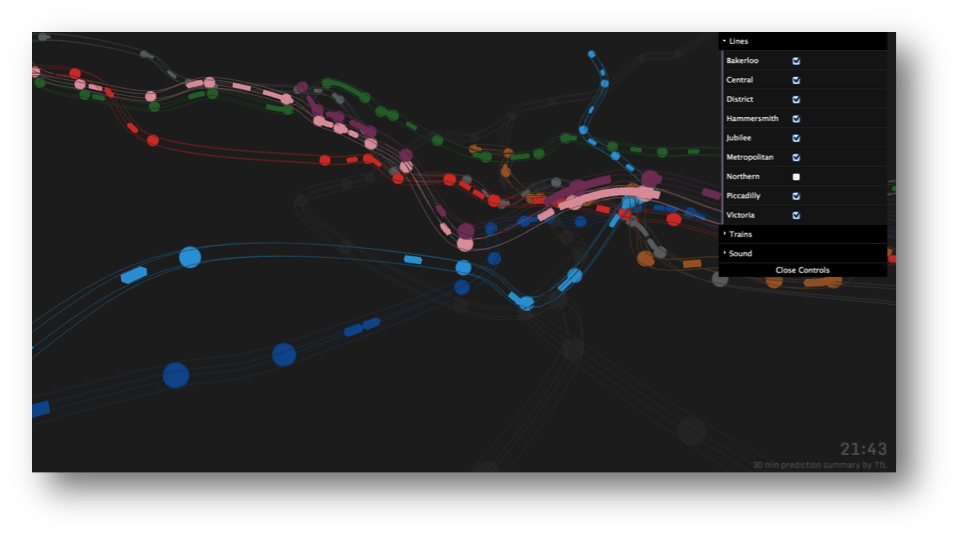
Task: Click the large light-blue station circle at far left
Action: click(189, 257)
